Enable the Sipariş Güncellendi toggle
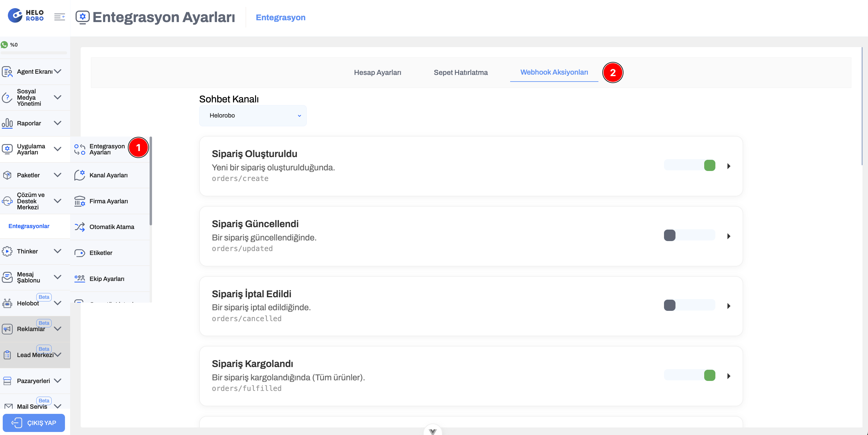868x435 pixels. tap(689, 235)
